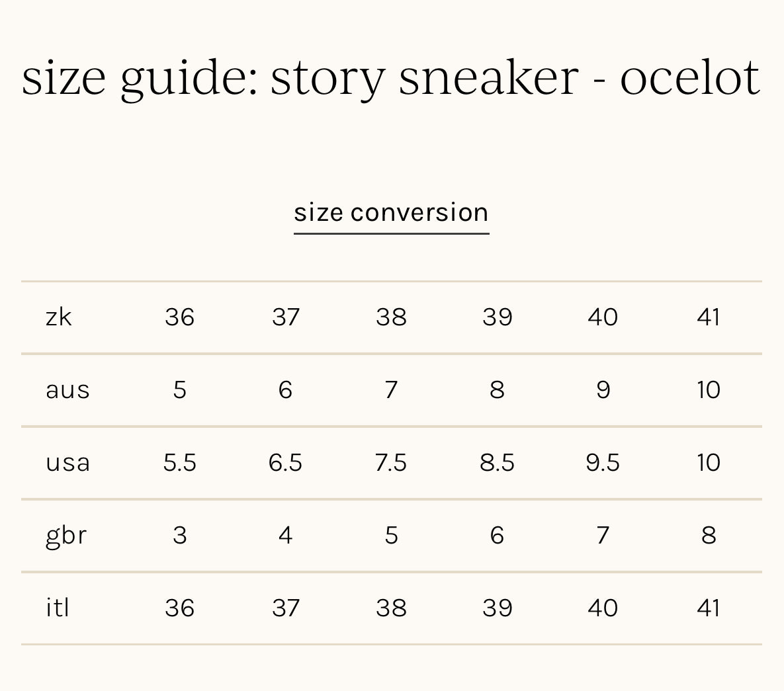Select size 40 in the itl row

pyautogui.click(x=603, y=608)
